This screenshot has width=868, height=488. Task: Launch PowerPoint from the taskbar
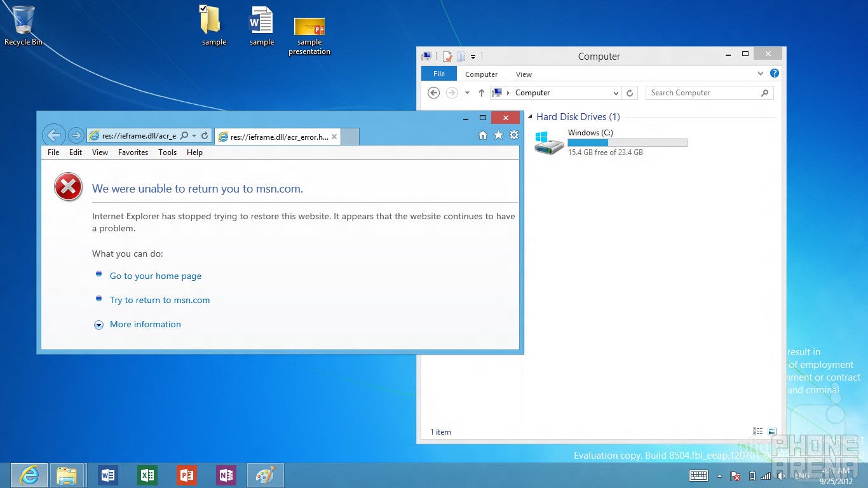pyautogui.click(x=187, y=475)
